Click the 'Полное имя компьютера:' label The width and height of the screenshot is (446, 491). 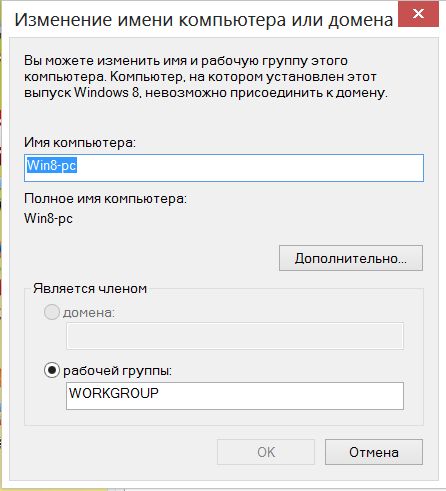(105, 199)
